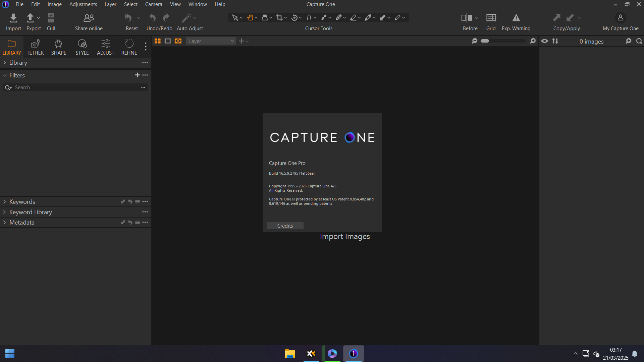Viewport: 644px width, 362px height.
Task: Open the Before view options arrow
Action: tap(477, 18)
